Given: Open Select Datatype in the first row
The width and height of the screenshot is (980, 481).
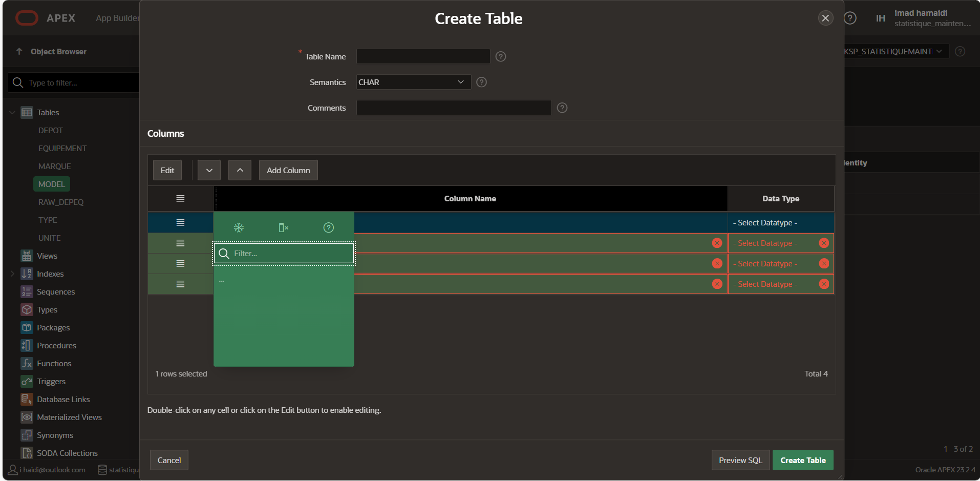Looking at the screenshot, I should click(x=780, y=223).
